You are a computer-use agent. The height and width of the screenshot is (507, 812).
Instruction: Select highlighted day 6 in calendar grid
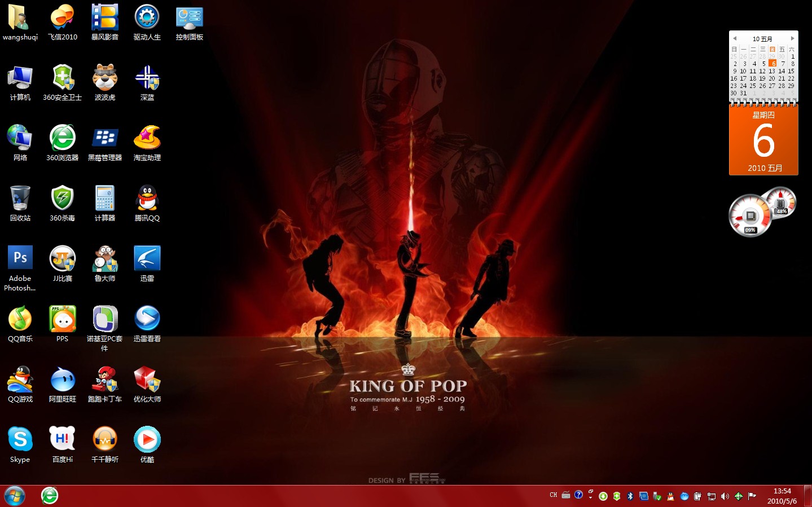(773, 64)
